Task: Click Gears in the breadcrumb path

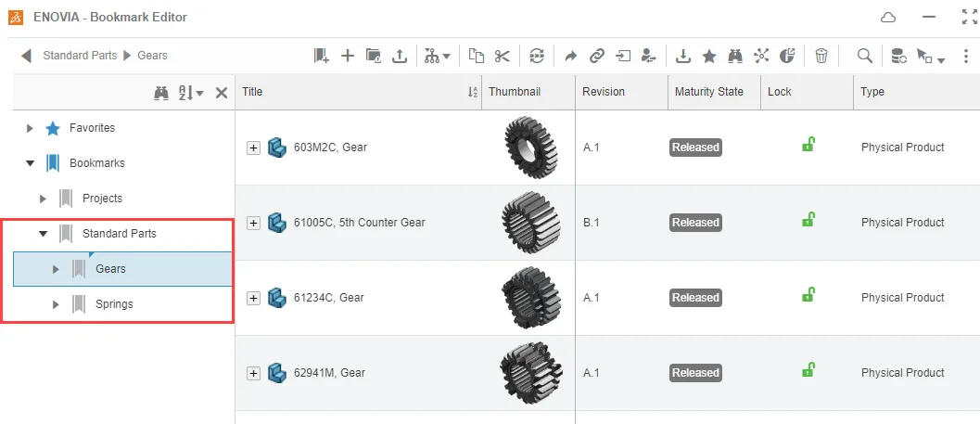Action: tap(152, 55)
